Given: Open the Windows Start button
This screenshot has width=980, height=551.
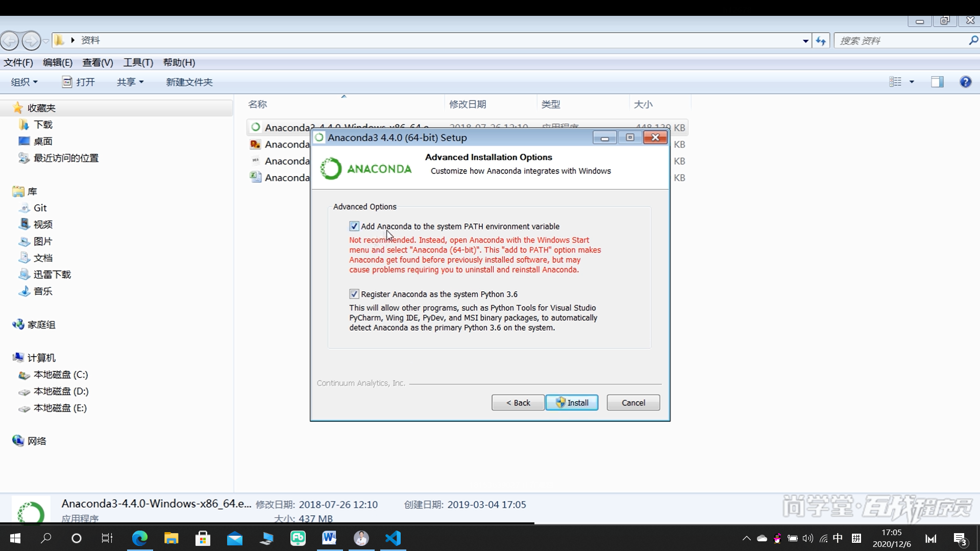Looking at the screenshot, I should point(15,538).
